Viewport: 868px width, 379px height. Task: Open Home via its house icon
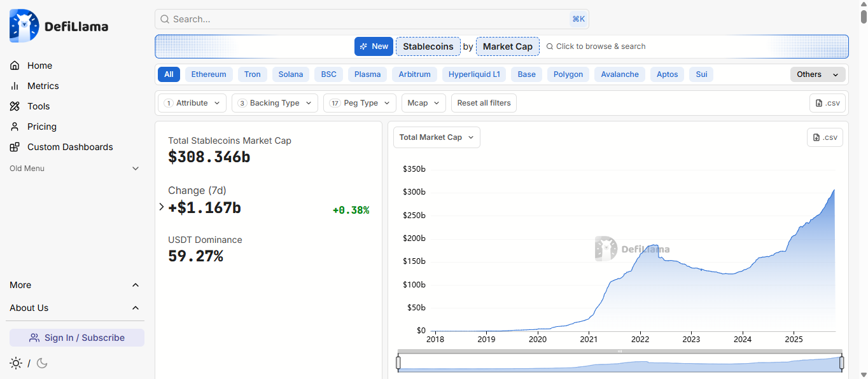(x=15, y=65)
